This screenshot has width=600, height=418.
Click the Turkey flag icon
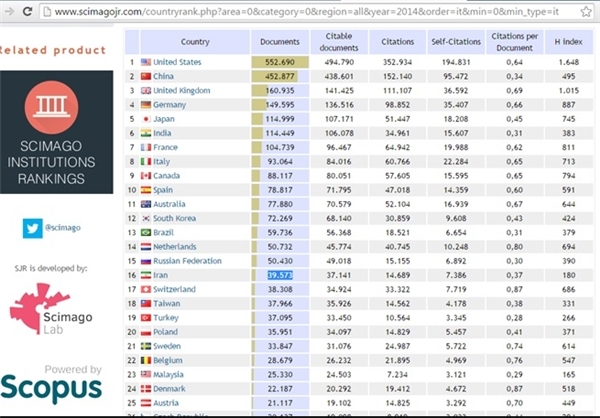click(x=146, y=318)
